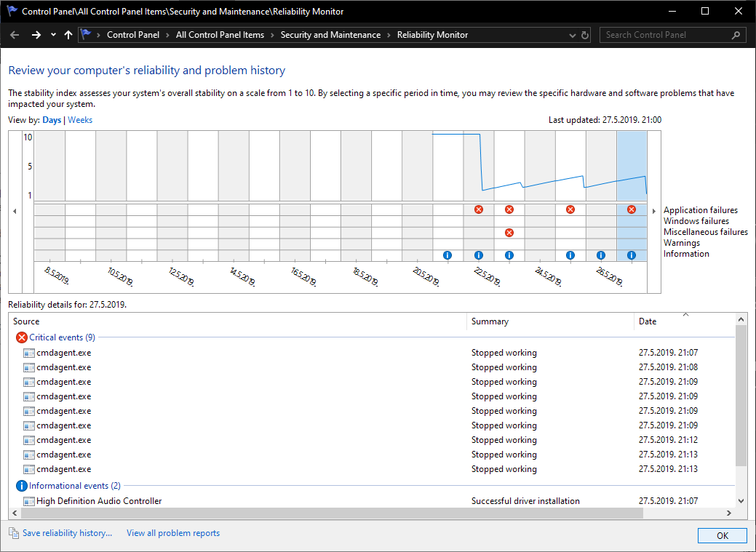Click the Back navigation arrow

point(15,35)
